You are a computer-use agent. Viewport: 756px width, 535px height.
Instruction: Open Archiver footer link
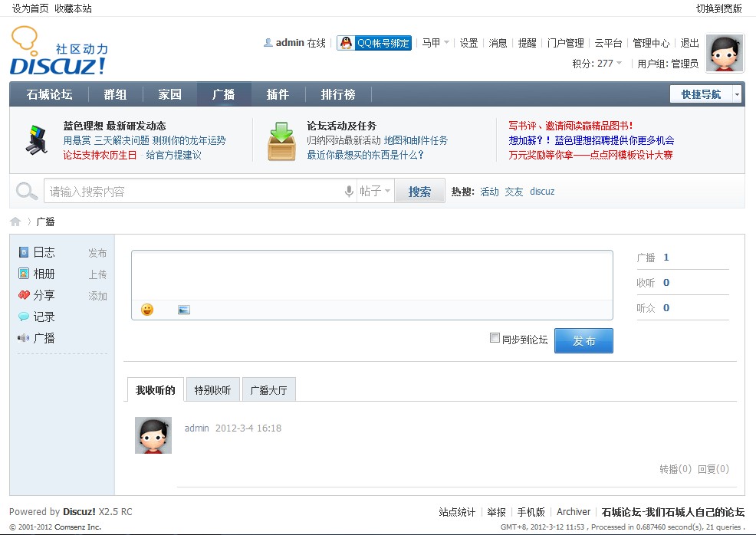coord(574,512)
